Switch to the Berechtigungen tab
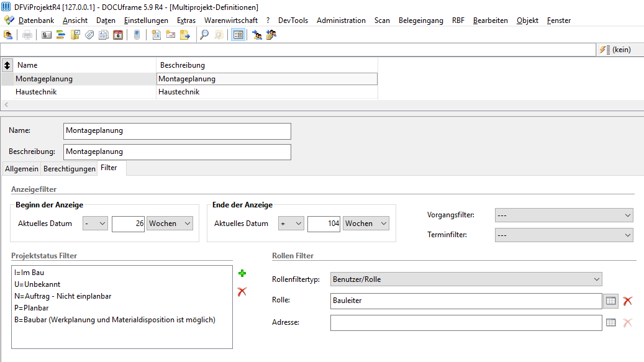The height and width of the screenshot is (362, 644). click(70, 169)
